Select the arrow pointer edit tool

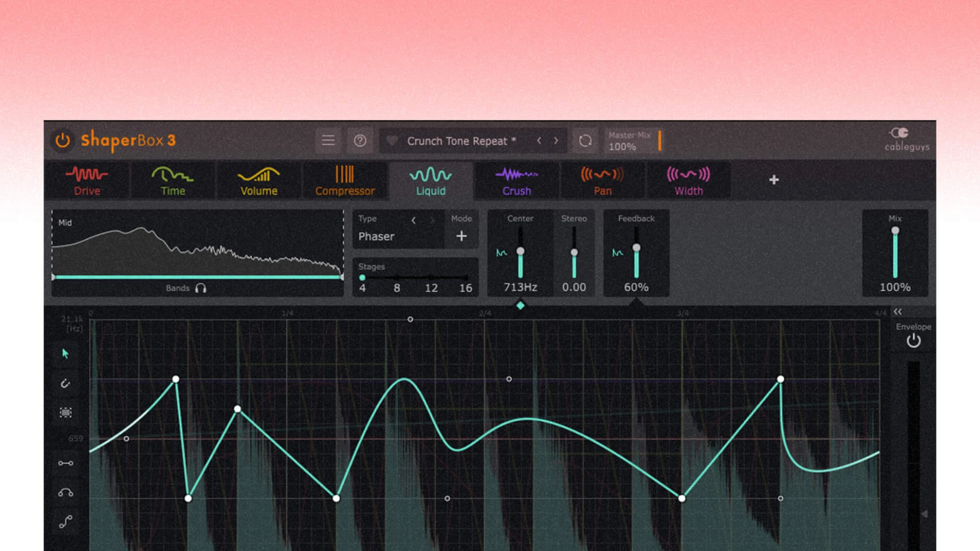click(65, 354)
